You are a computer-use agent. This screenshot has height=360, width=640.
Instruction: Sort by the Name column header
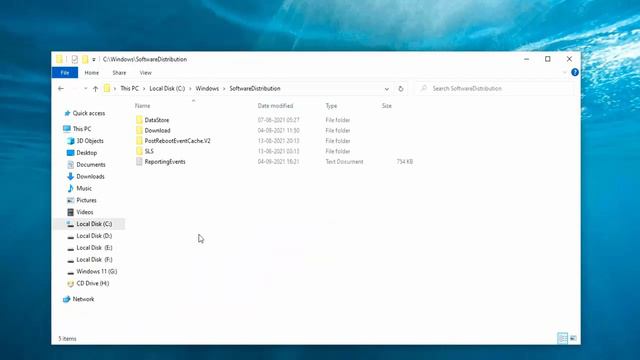142,106
